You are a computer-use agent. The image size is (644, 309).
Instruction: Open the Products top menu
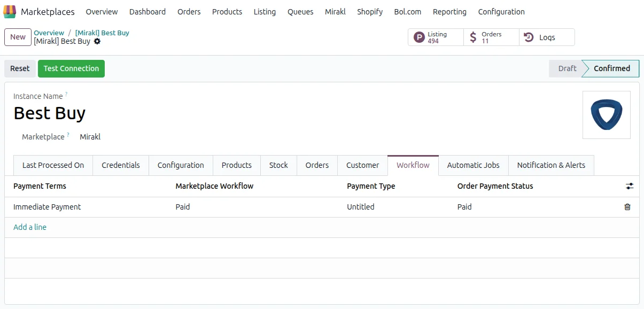[x=227, y=12]
